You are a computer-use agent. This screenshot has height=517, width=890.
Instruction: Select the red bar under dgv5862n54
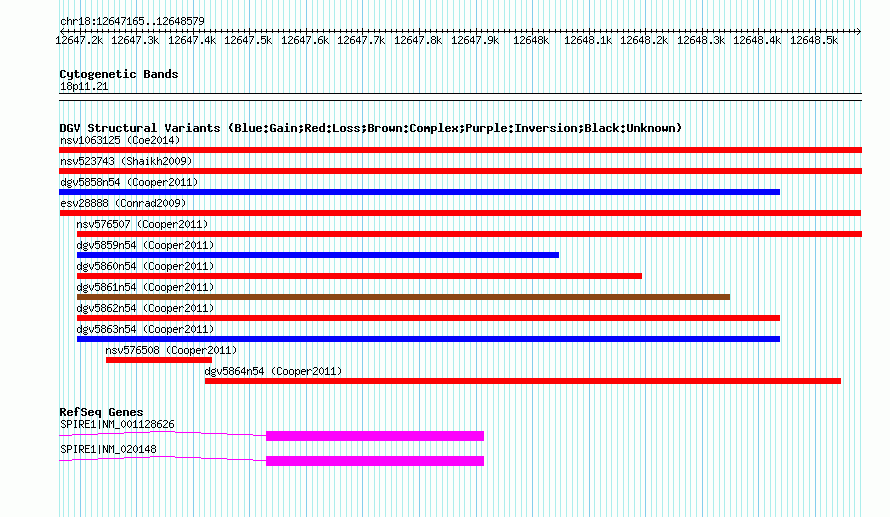click(x=429, y=318)
